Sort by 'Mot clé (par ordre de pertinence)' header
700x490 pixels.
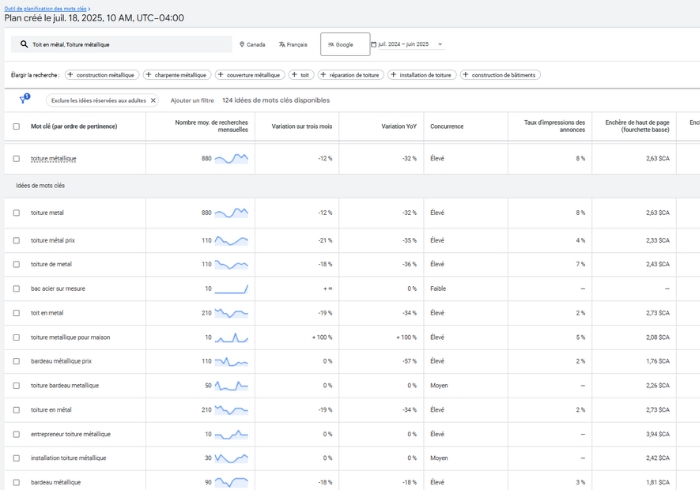point(74,126)
